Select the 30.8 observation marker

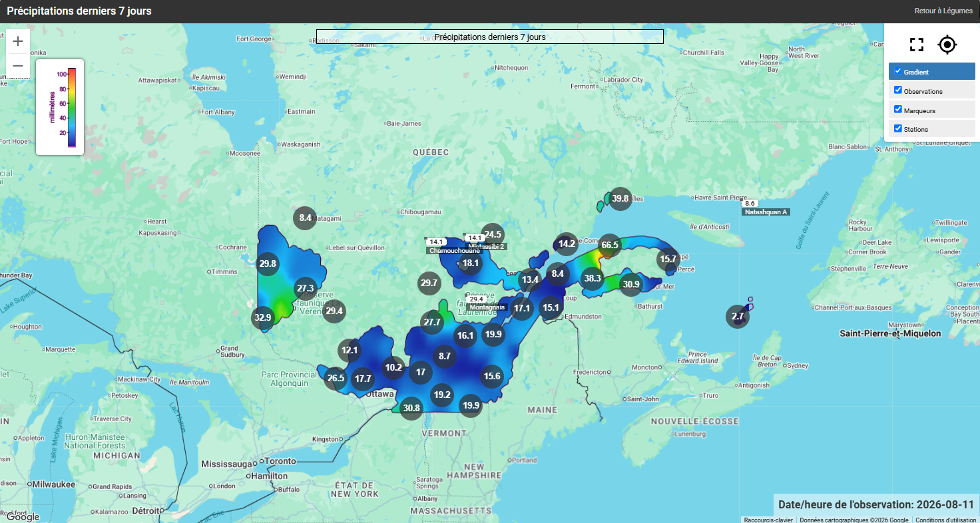[x=411, y=408]
